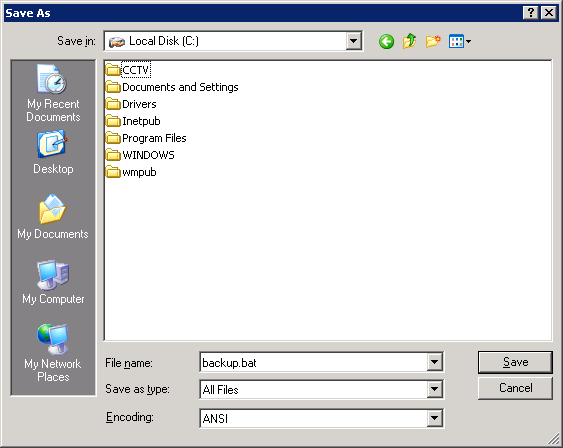Select the Documents and Settings folder icon
The image size is (563, 448).
click(x=113, y=87)
